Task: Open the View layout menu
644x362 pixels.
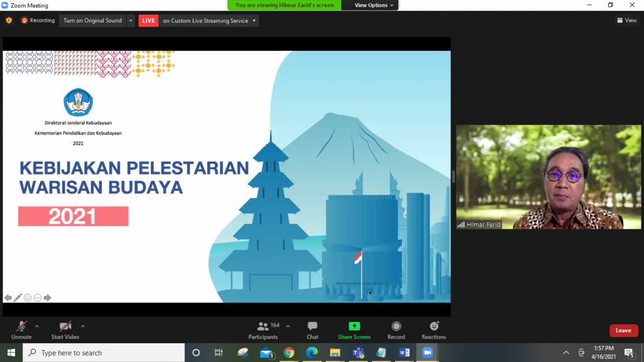Action: (627, 21)
